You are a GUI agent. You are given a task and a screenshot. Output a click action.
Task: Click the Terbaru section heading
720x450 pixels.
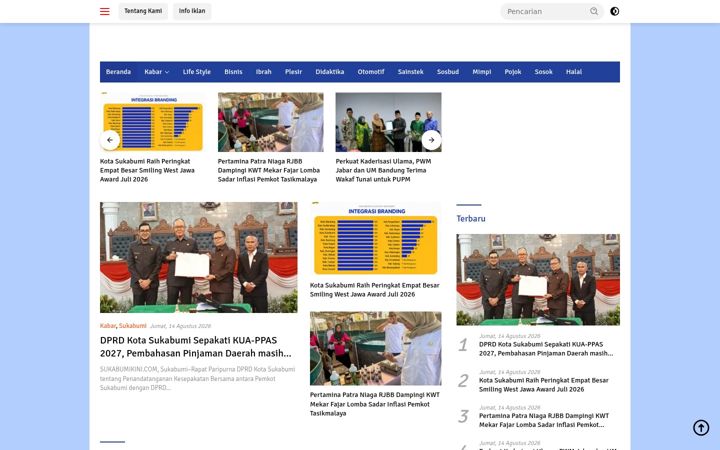(471, 219)
